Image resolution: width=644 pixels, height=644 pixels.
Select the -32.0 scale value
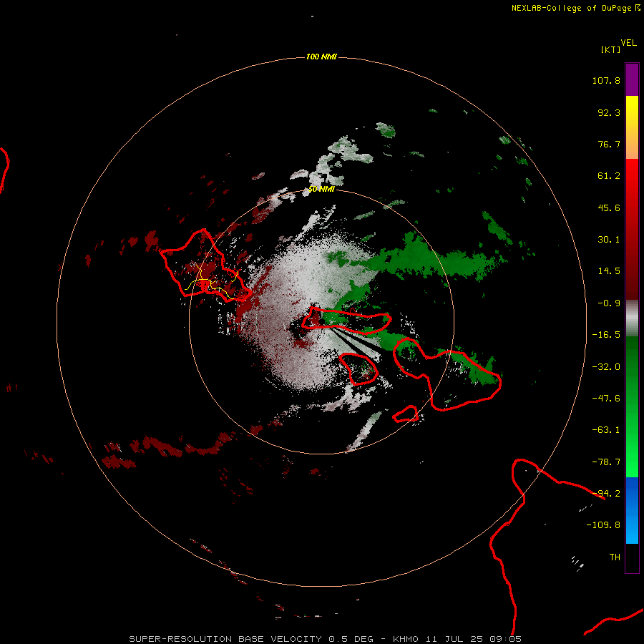pyautogui.click(x=606, y=367)
